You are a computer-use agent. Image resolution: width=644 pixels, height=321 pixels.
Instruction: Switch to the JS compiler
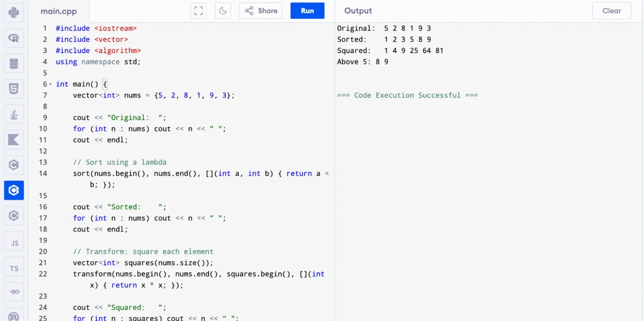(14, 241)
